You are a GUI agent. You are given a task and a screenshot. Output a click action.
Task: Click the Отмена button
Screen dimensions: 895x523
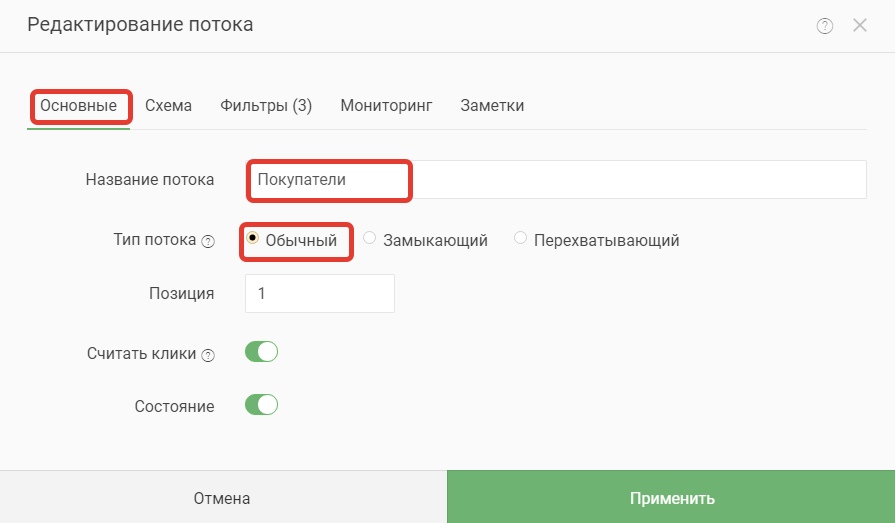click(x=223, y=498)
